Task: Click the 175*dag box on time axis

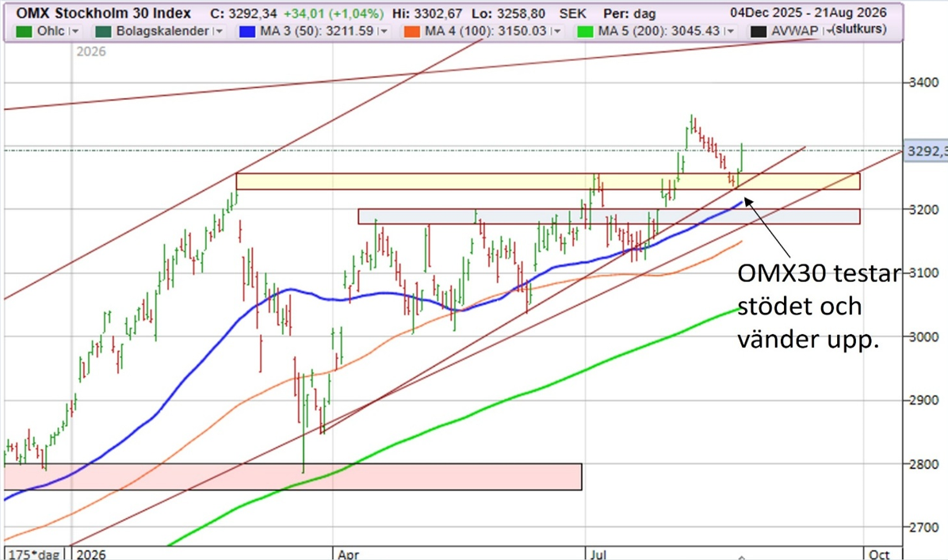Action: tap(34, 554)
